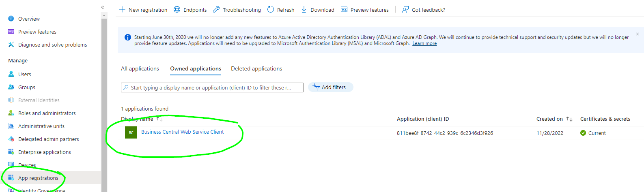Open Deleted applications tab
This screenshot has width=644, height=192.
coord(256,68)
